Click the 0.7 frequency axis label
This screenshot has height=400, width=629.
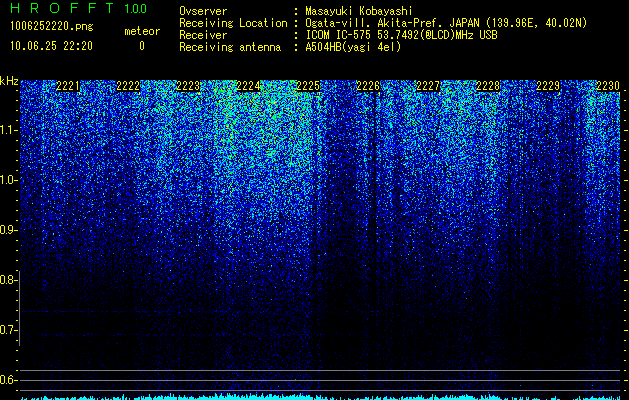(x=8, y=330)
